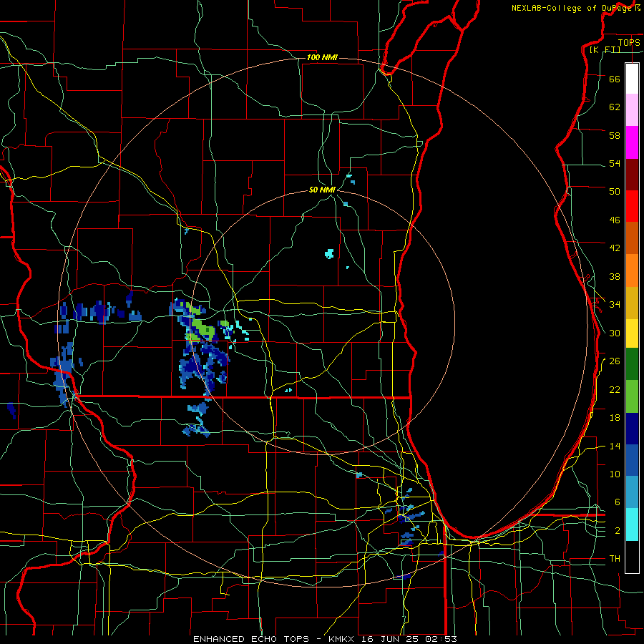This screenshot has width=644, height=644.
Task: Click the light pink legend swatch
Action: pyautogui.click(x=632, y=109)
